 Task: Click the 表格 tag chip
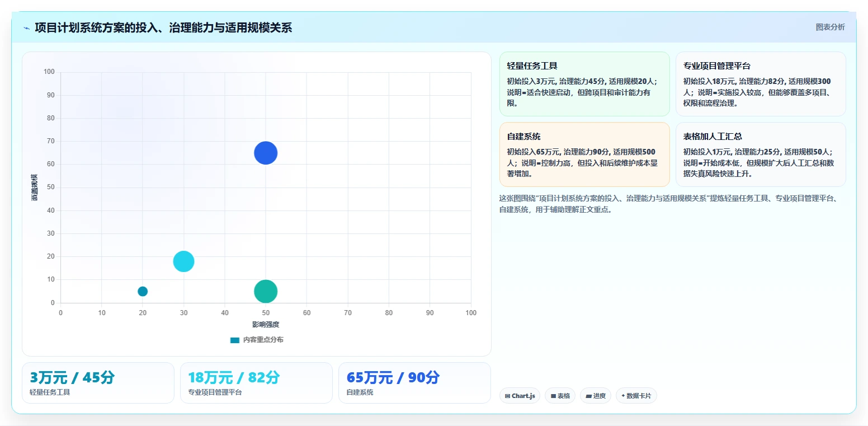click(x=560, y=396)
